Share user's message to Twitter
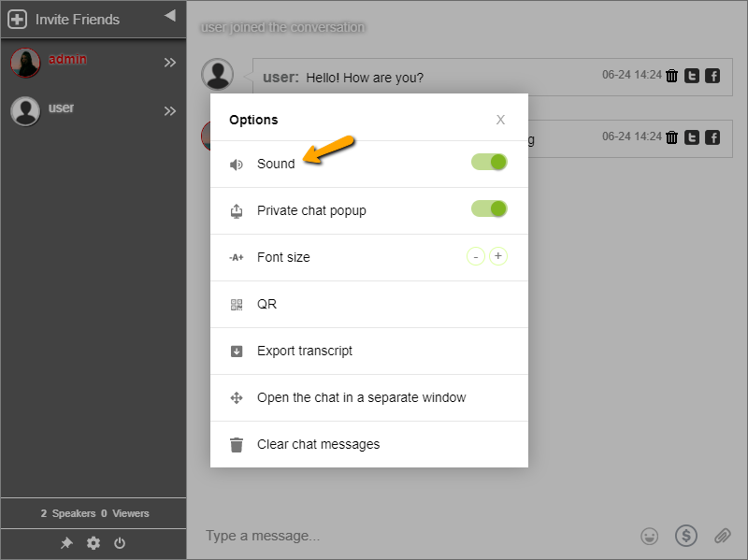This screenshot has width=748, height=560. tap(692, 77)
